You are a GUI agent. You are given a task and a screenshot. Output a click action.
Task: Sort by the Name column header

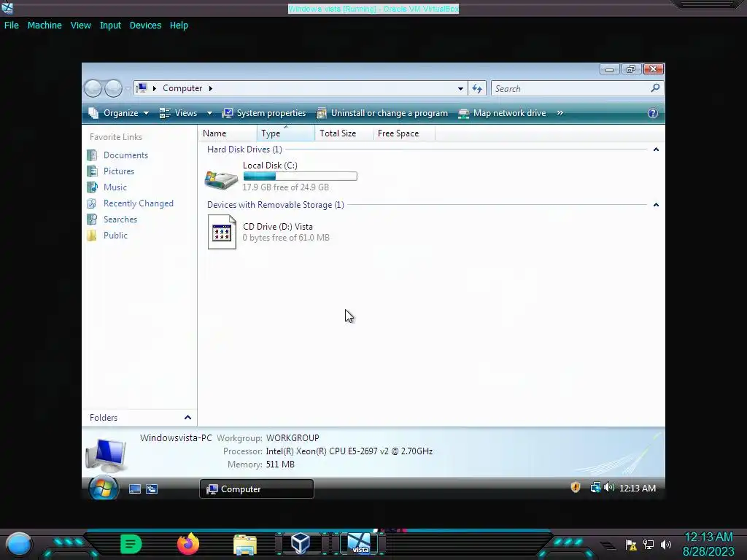228,133
